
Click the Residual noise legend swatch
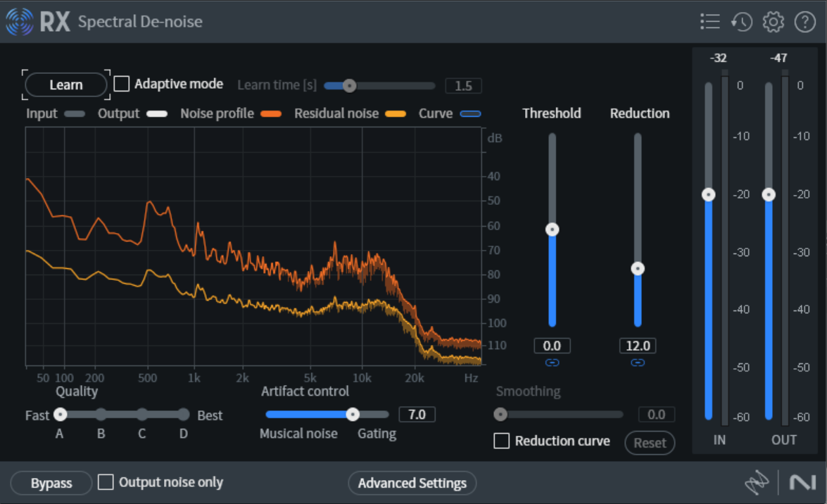pyautogui.click(x=396, y=113)
